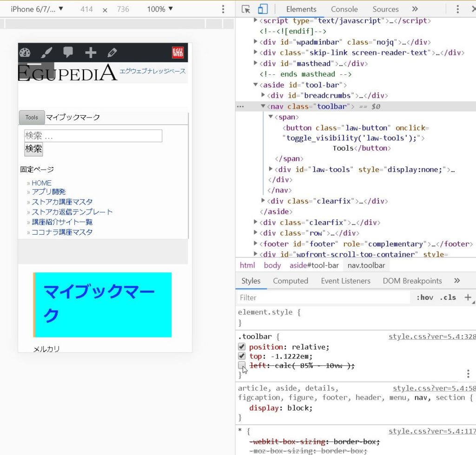Open comments bubble icon in admin bar

pos(68,53)
